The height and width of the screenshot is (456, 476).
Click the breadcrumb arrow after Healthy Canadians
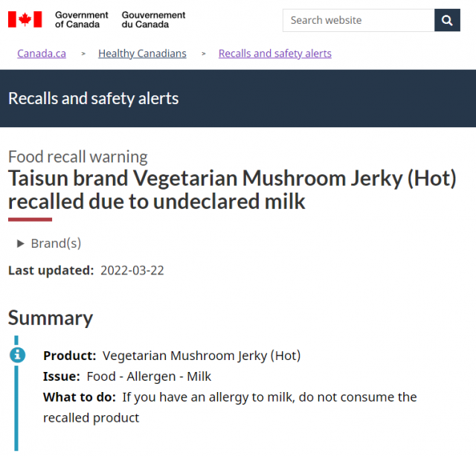coord(203,54)
